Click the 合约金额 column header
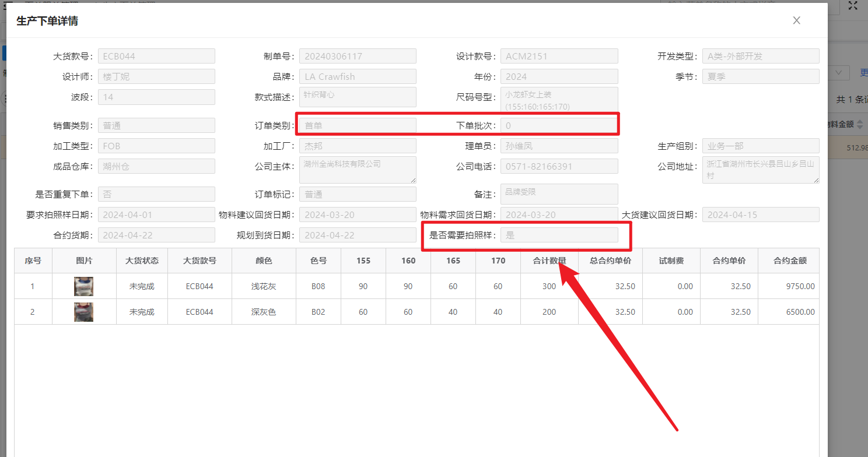868x457 pixels. pos(789,261)
